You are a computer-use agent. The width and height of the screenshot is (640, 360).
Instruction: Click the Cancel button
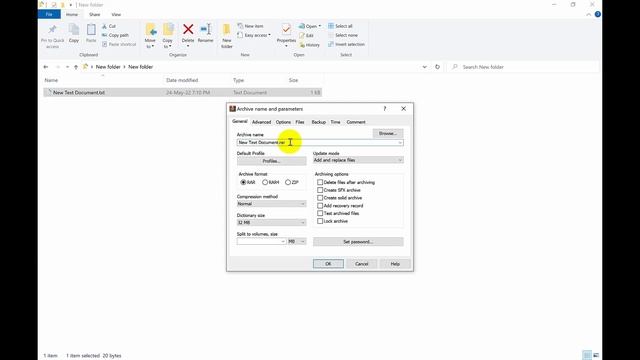(x=361, y=264)
